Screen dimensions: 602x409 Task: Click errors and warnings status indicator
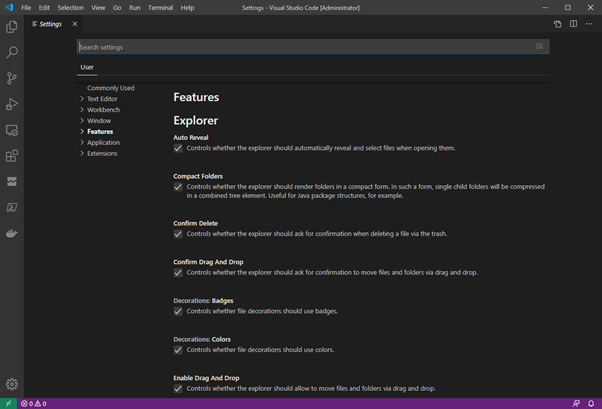tap(32, 403)
